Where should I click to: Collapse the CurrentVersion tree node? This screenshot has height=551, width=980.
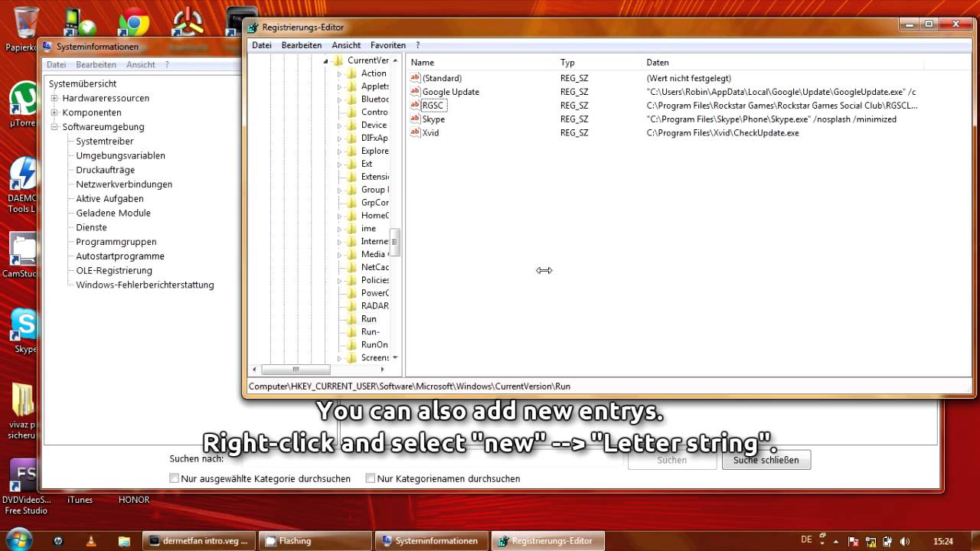[x=325, y=60]
